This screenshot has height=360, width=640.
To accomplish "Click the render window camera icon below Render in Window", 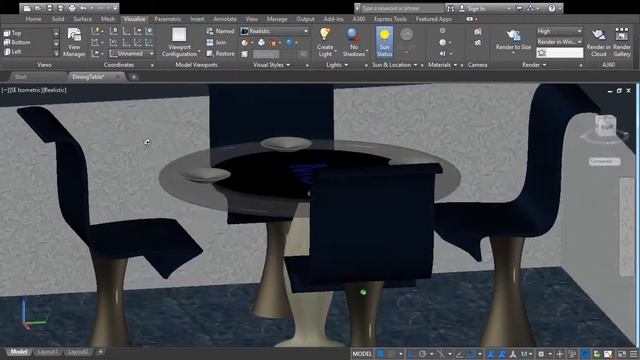I will (542, 53).
